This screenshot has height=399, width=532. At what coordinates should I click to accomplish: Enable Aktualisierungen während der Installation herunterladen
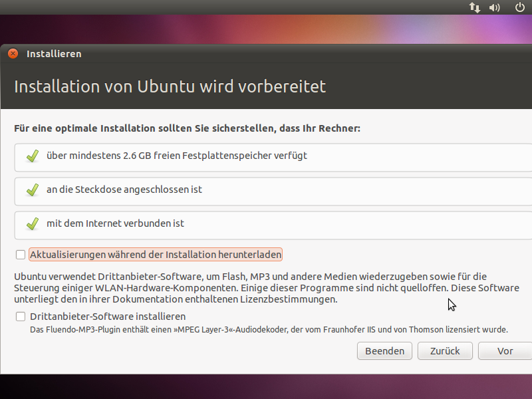[21, 255]
